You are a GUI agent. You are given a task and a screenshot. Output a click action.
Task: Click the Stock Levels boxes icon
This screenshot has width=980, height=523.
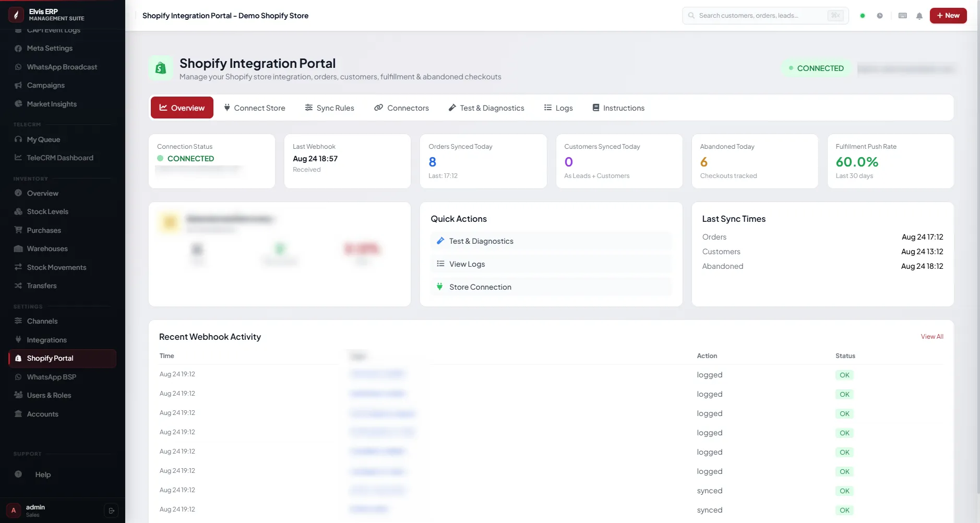coord(18,211)
